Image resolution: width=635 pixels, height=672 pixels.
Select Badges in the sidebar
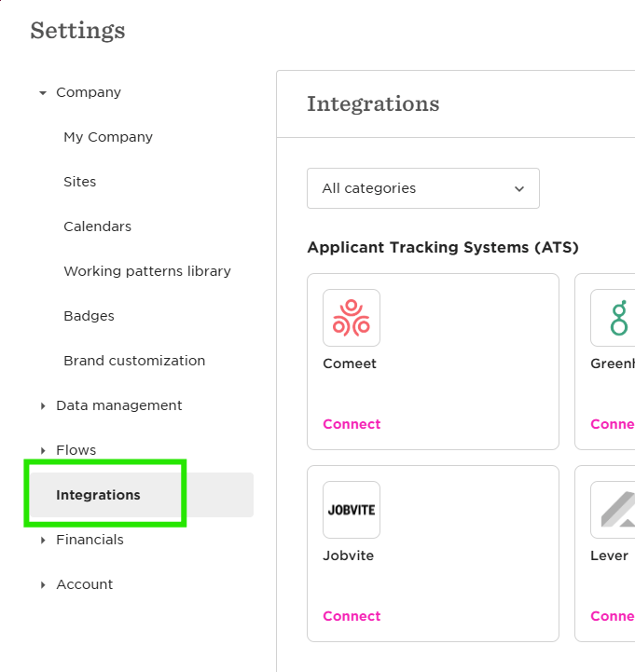click(x=89, y=316)
